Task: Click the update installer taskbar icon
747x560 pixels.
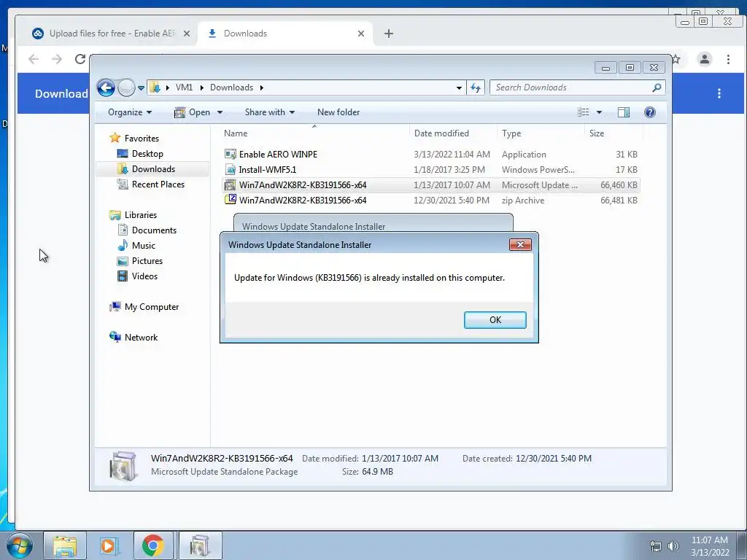Action: click(x=200, y=545)
